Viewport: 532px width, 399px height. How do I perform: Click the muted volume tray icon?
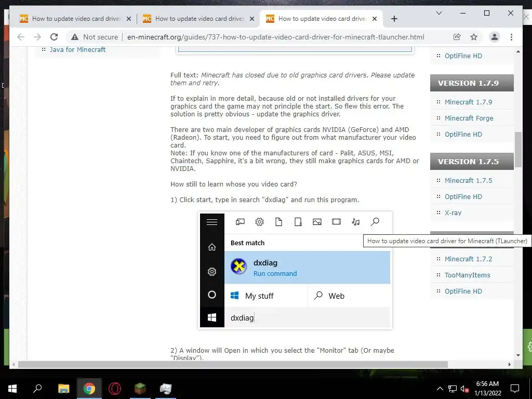coord(464,389)
